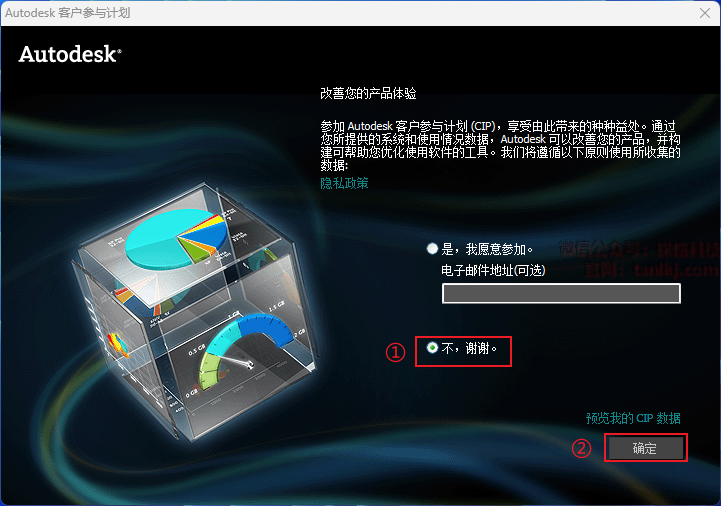Screen dimensions: 721x506
Task: Confirm with the 确定 button
Action: [x=646, y=448]
